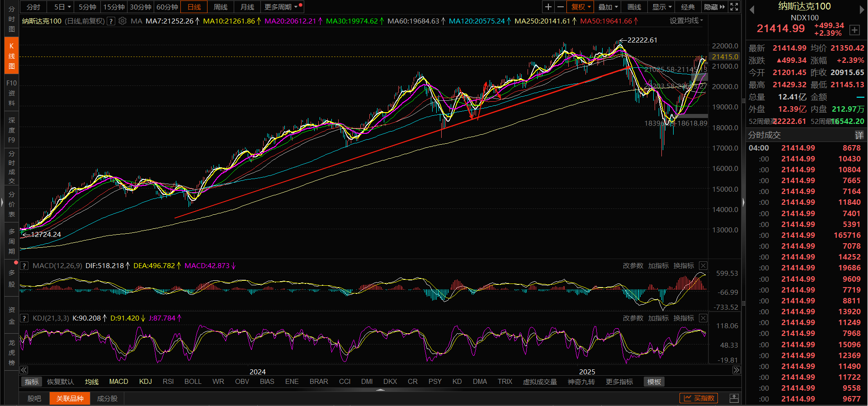Screen dimensions: 868x406
Task: Open 分时成交 in left sidebar
Action: [12, 167]
